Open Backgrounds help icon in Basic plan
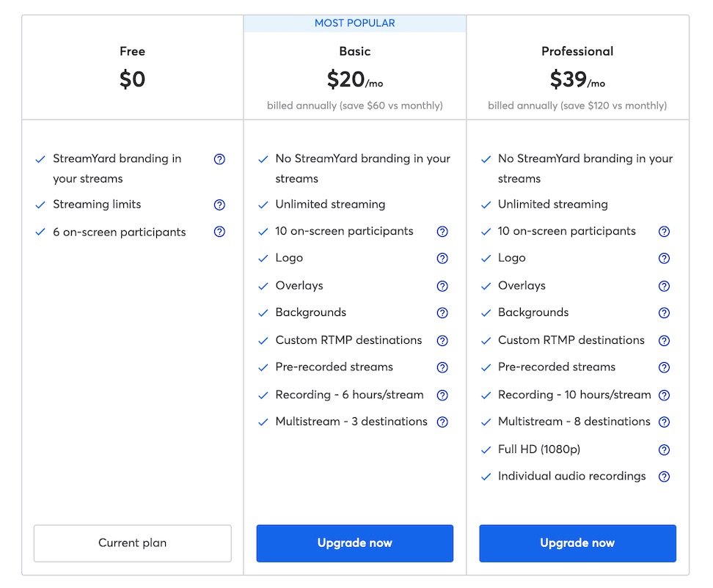713x588 pixels. [442, 312]
